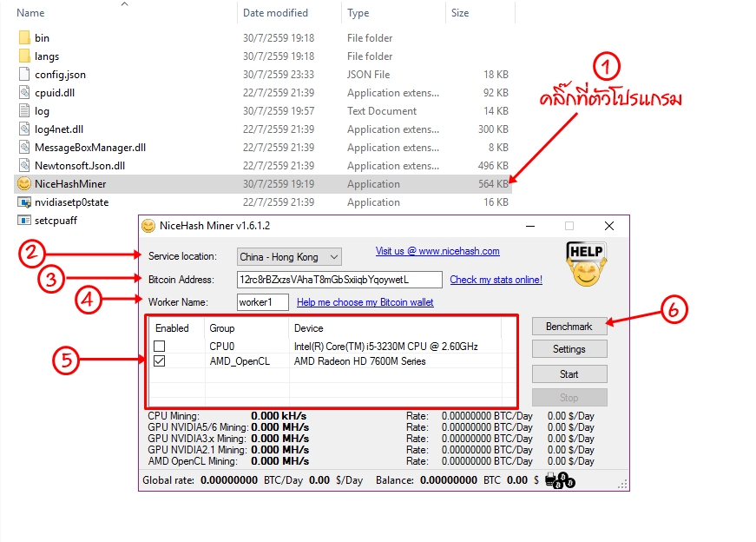Sort files by Date modified column

(x=275, y=13)
